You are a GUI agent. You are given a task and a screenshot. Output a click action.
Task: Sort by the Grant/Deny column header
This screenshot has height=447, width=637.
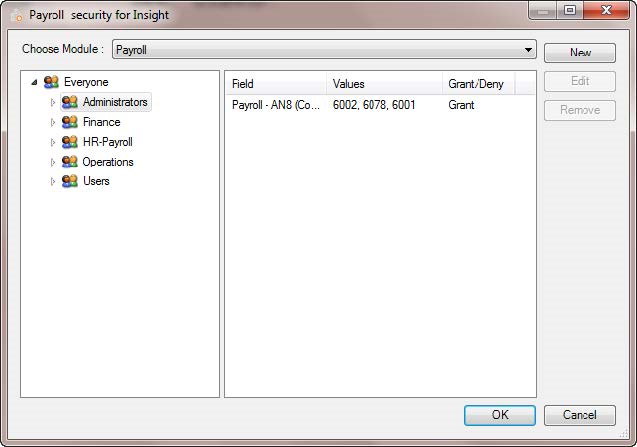(477, 84)
